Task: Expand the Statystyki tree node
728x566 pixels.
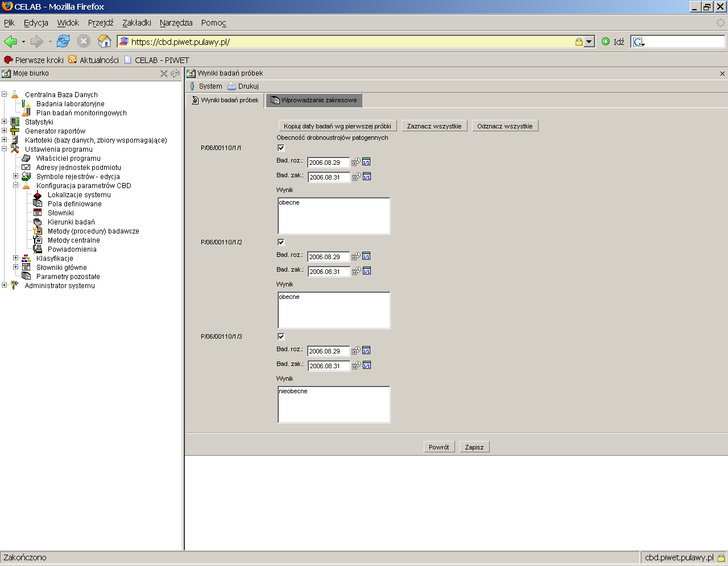Action: tap(5, 122)
